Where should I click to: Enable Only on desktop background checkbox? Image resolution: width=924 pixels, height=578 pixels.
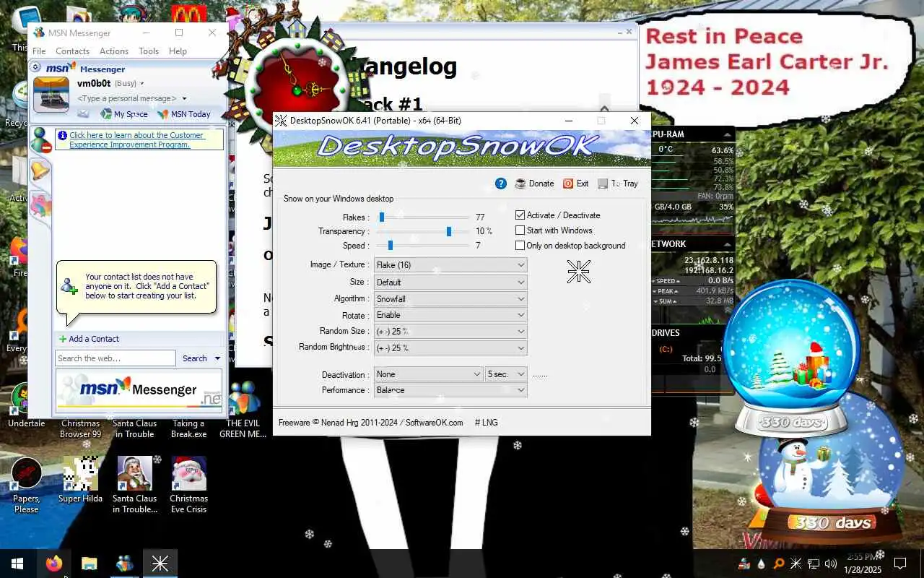[x=520, y=246]
